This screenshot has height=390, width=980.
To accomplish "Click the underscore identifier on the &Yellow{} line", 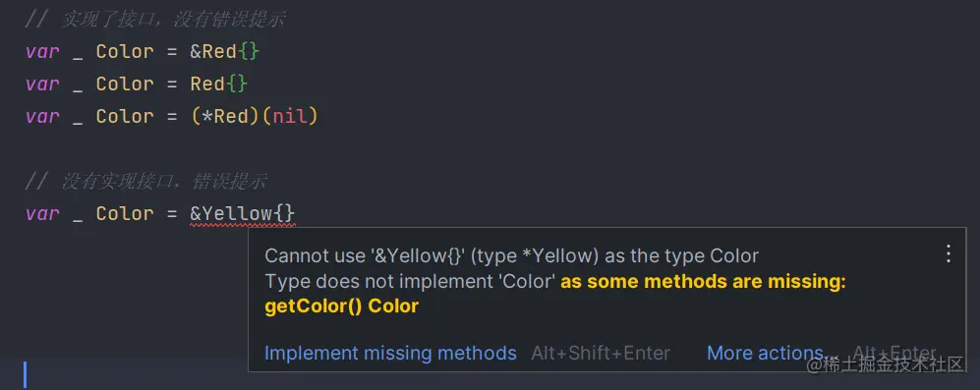I will 78,214.
